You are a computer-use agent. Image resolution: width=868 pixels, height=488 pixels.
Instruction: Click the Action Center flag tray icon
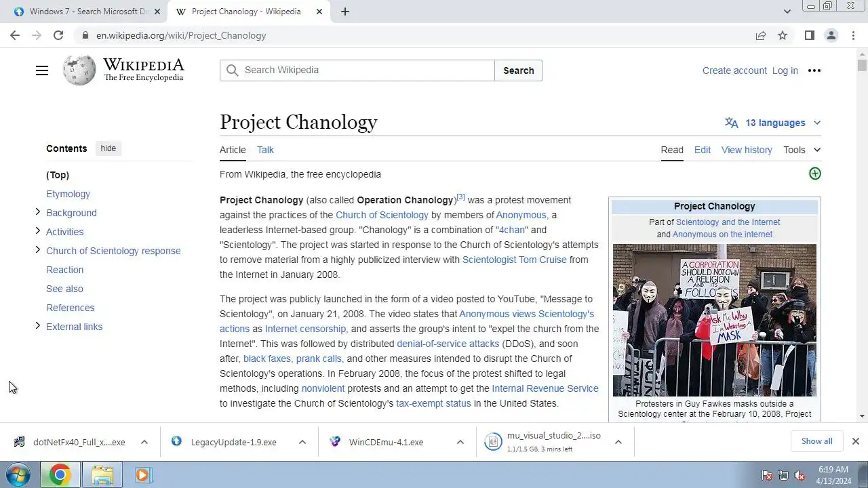767,475
